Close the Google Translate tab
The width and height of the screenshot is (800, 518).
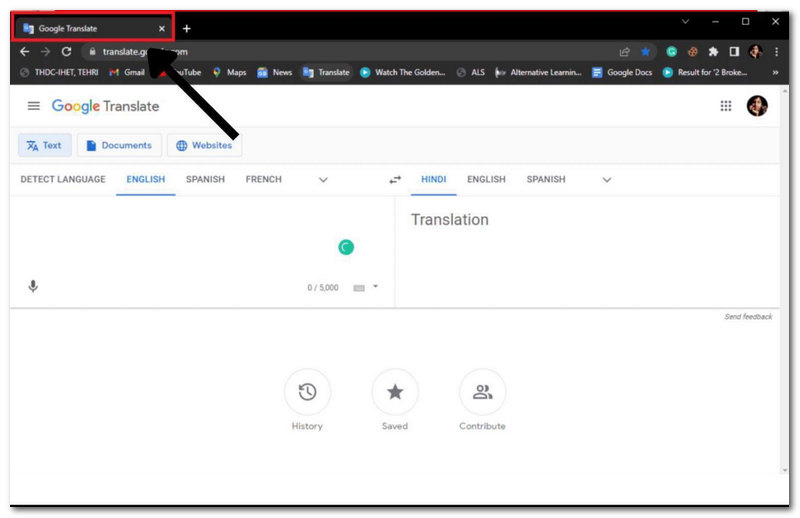pyautogui.click(x=162, y=29)
